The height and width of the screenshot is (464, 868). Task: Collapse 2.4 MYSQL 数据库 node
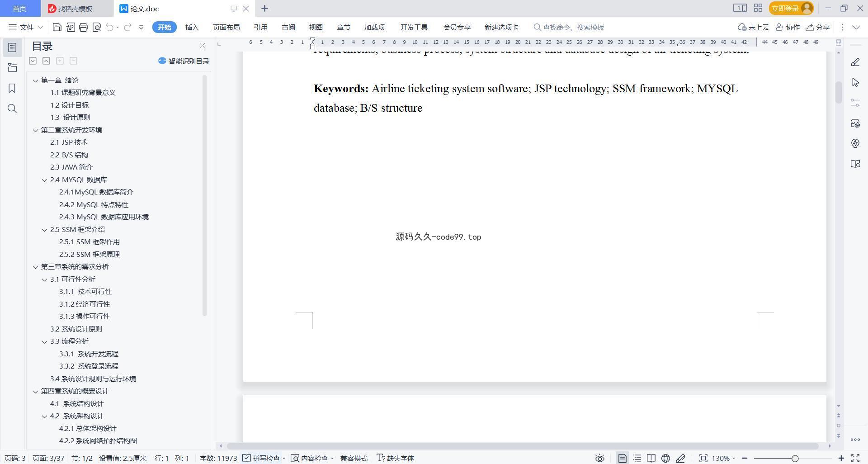click(44, 180)
